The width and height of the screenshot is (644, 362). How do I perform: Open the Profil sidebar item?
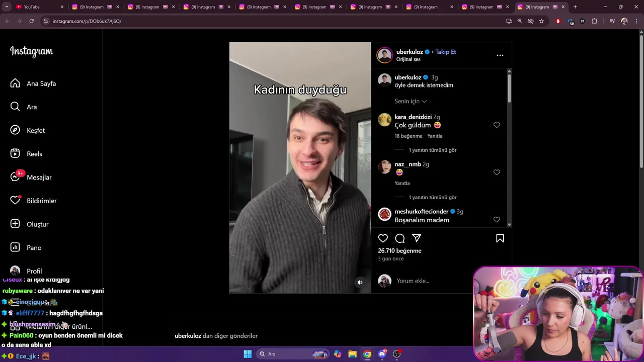pos(26,271)
